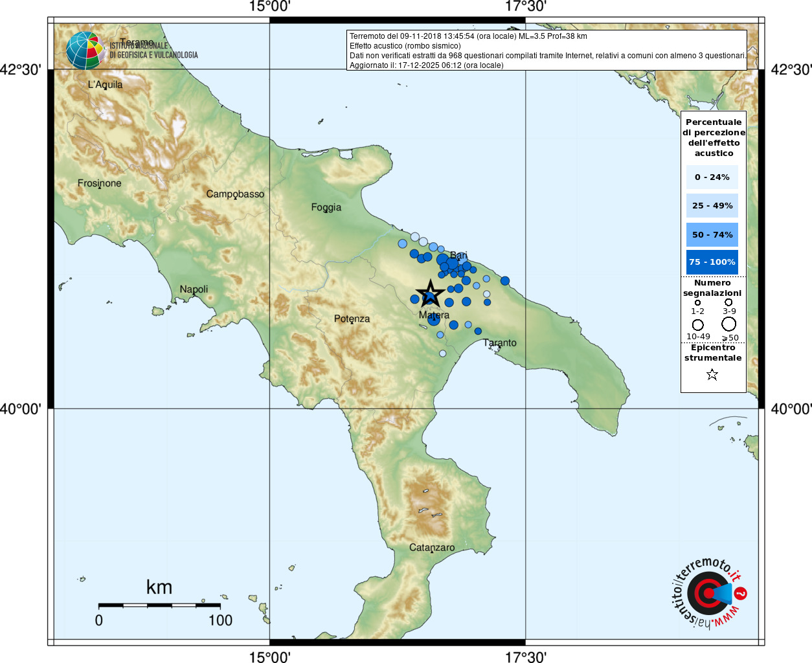Click the Taranto city label
Viewport: 812px width, 663px height.
coord(500,343)
